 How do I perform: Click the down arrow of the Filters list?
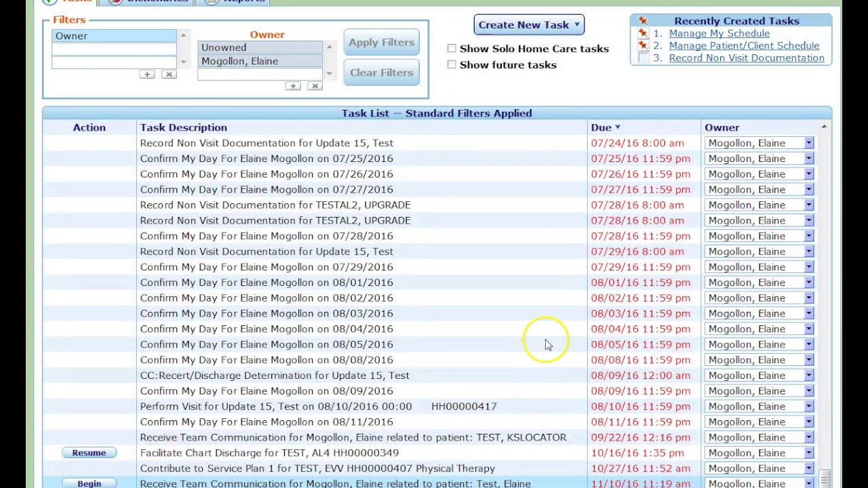click(183, 62)
